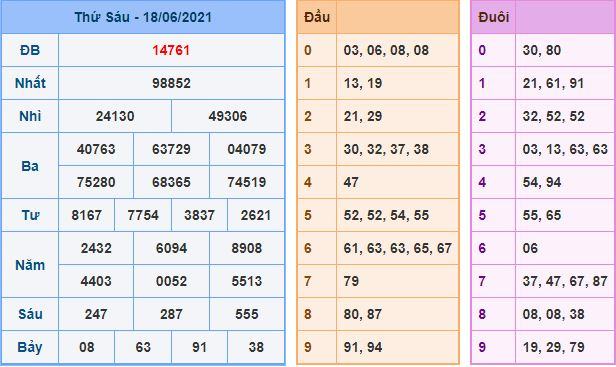616x367 pixels.
Task: Click sixth prize number 287
Action: click(x=171, y=314)
